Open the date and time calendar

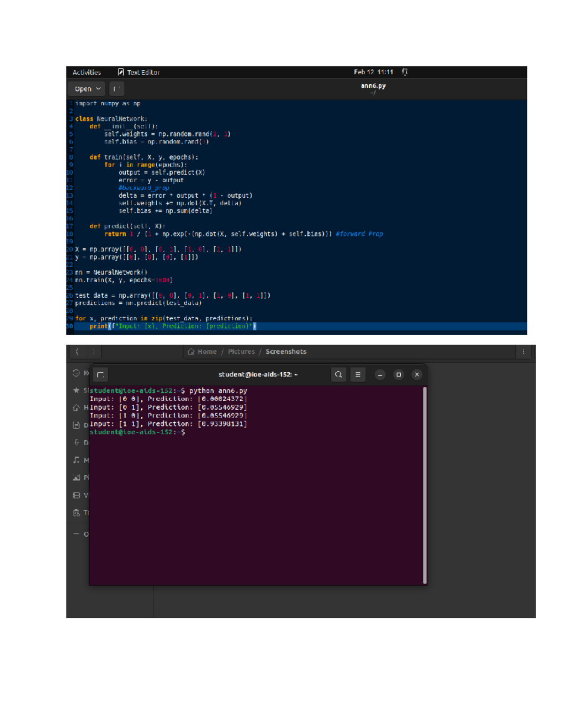[x=373, y=72]
